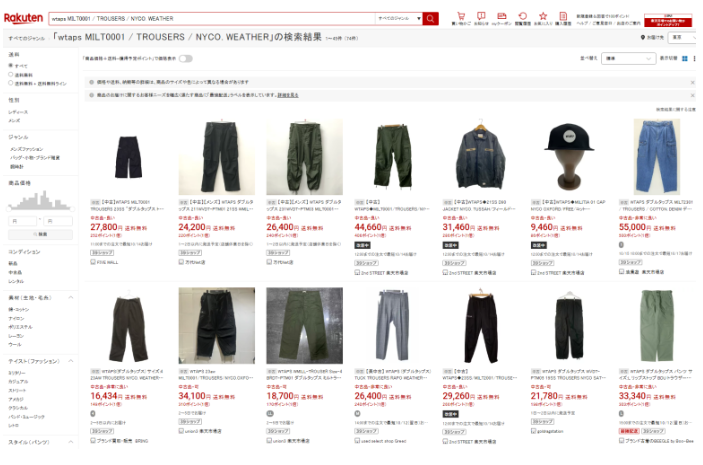Open the all-genres dropdown in search bar
The width and height of the screenshot is (703, 465).
tap(399, 18)
